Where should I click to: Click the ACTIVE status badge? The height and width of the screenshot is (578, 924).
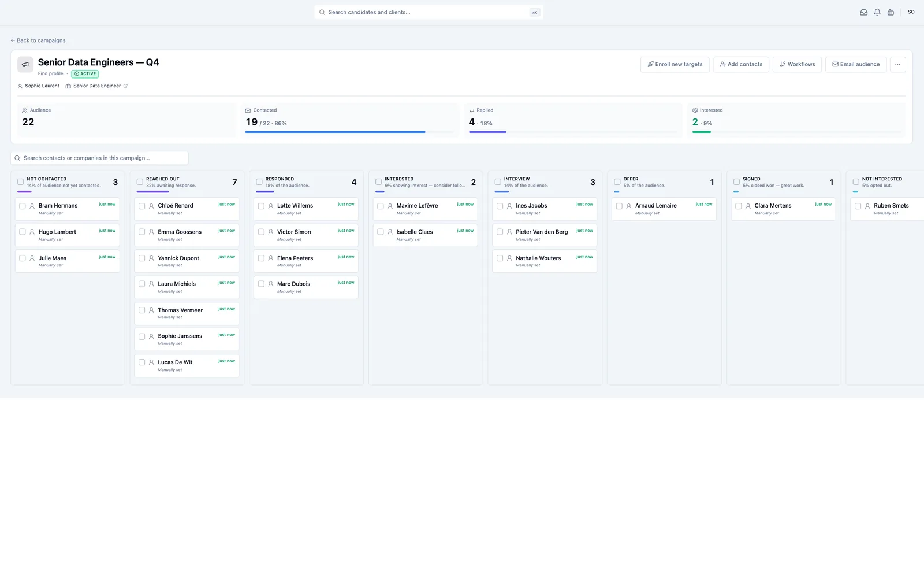(x=85, y=74)
